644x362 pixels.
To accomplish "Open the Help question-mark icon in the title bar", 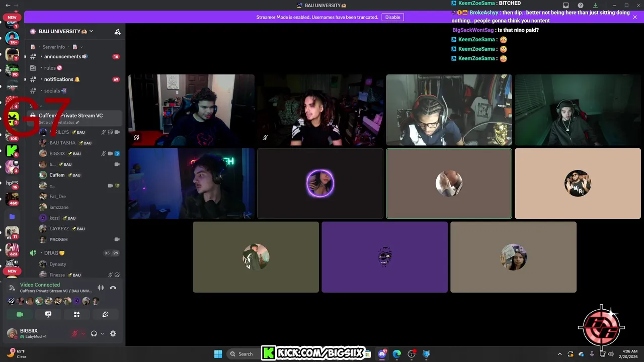I will [580, 5].
